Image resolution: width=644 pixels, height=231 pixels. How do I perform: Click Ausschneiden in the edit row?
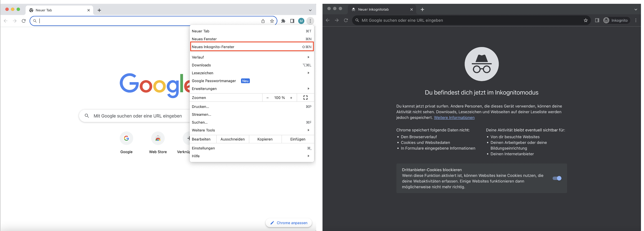tap(233, 139)
